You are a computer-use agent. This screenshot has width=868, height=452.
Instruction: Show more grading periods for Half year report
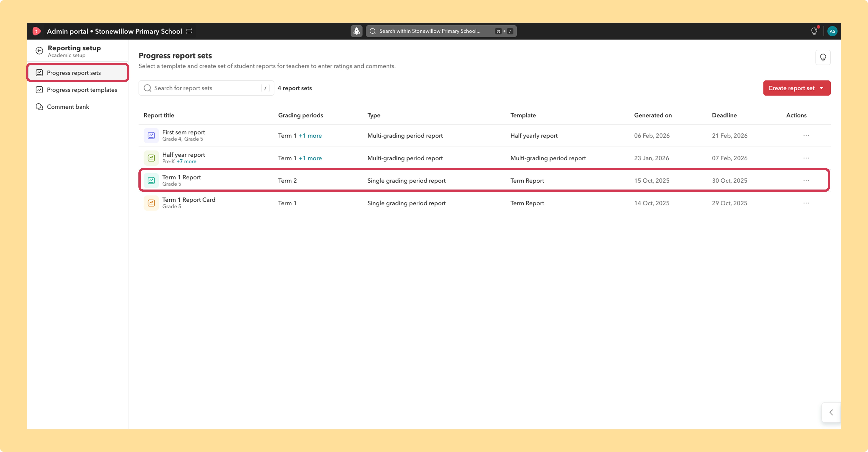pos(310,158)
